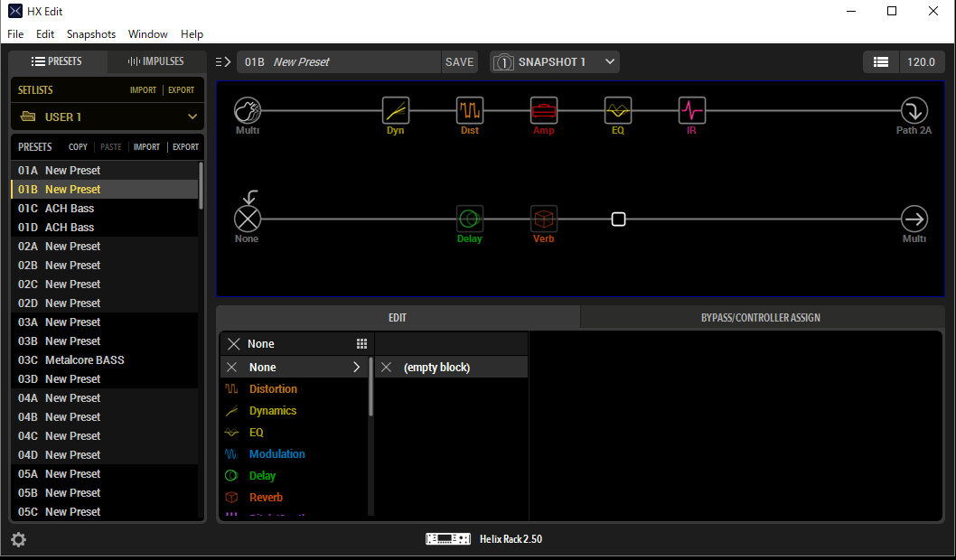Image resolution: width=956 pixels, height=560 pixels.
Task: Click the category list scrollbar
Action: [370, 387]
